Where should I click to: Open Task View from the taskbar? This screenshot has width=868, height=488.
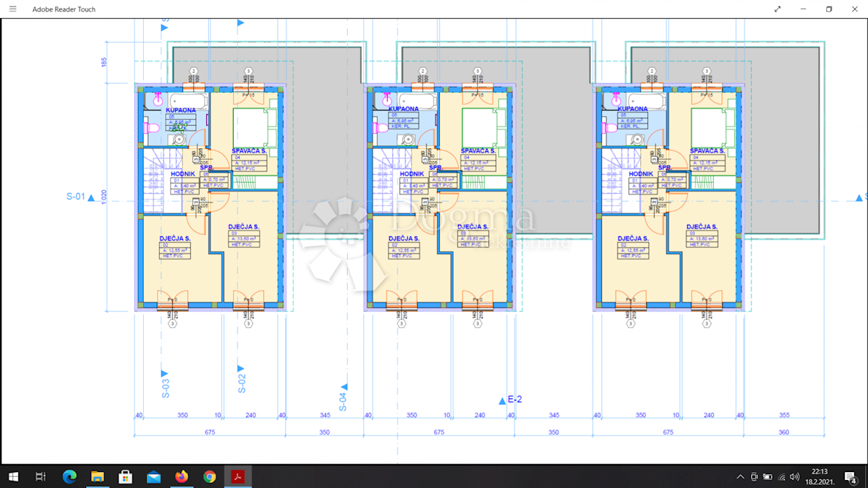click(41, 476)
